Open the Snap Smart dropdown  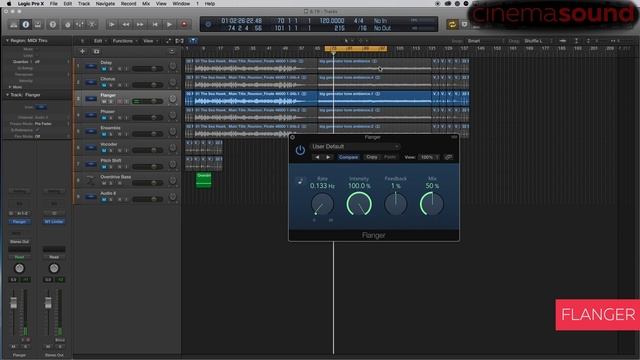(x=485, y=41)
